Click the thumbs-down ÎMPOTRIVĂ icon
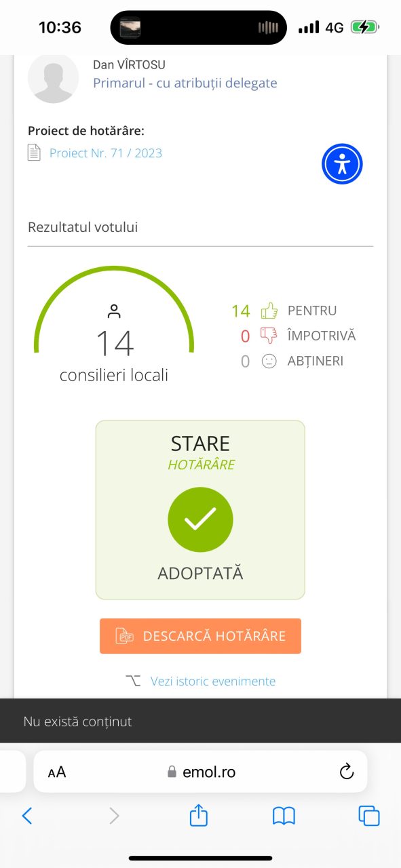 point(268,335)
